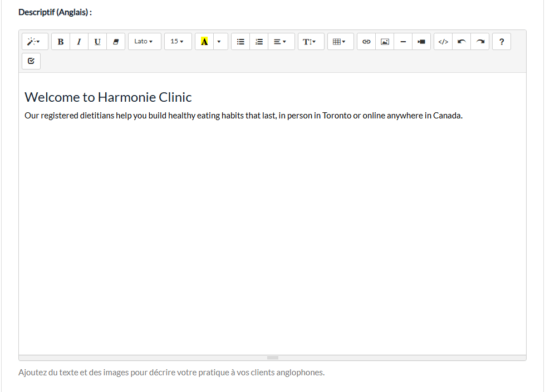The width and height of the screenshot is (545, 392).
Task: Click the checkbox icon in second toolbar row
Action: coord(31,61)
